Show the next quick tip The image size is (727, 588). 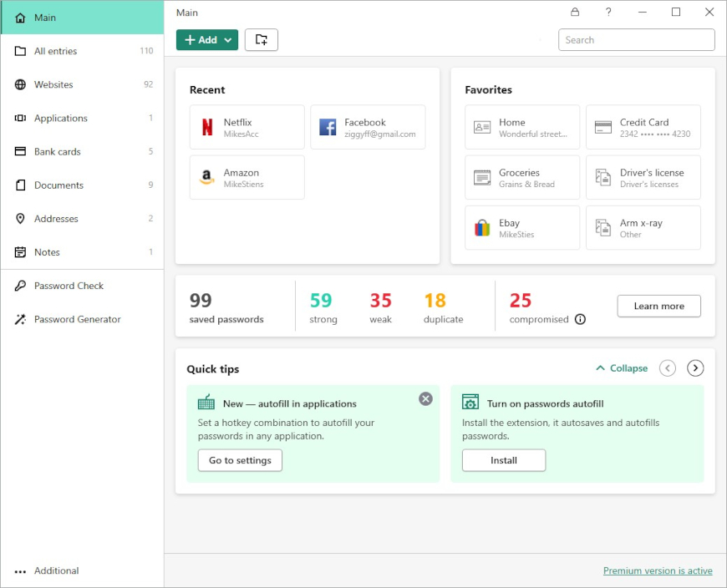695,367
